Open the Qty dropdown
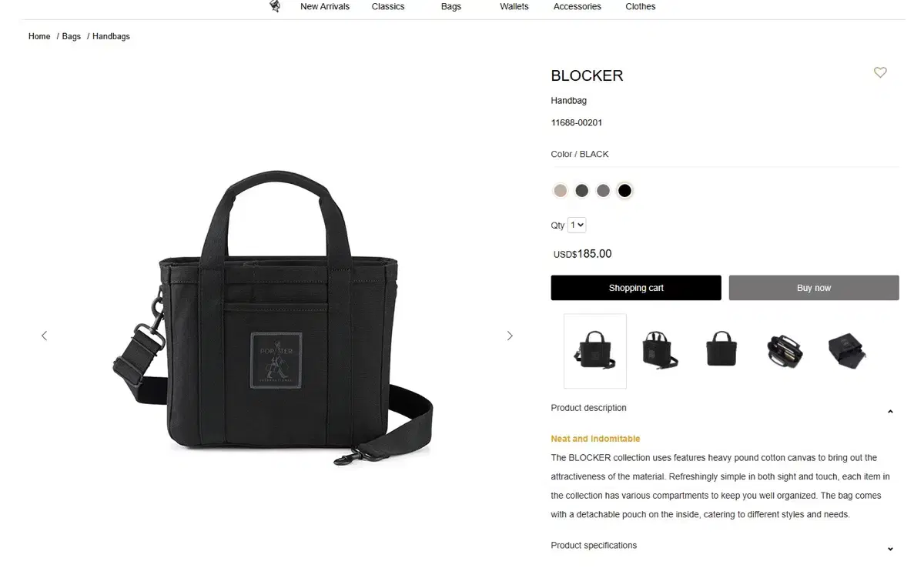The height and width of the screenshot is (568, 924). coord(577,226)
